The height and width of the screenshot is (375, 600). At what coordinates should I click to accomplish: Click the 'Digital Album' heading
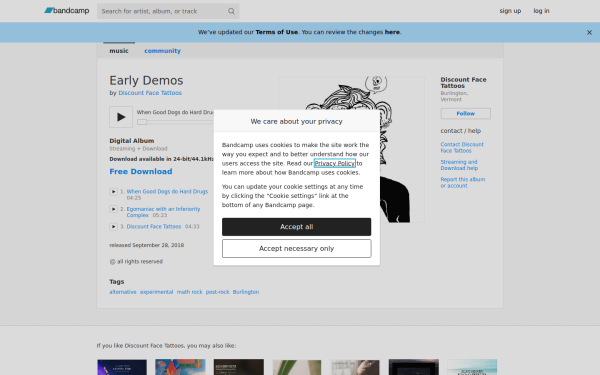click(x=132, y=141)
